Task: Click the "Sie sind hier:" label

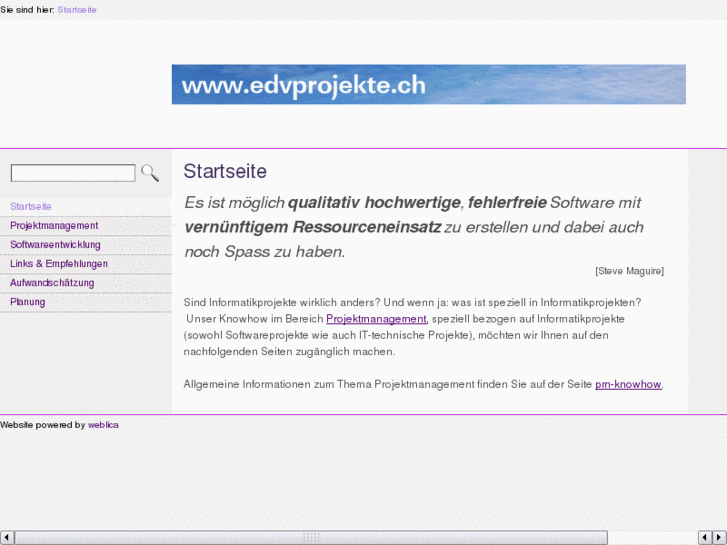Action: [x=27, y=10]
